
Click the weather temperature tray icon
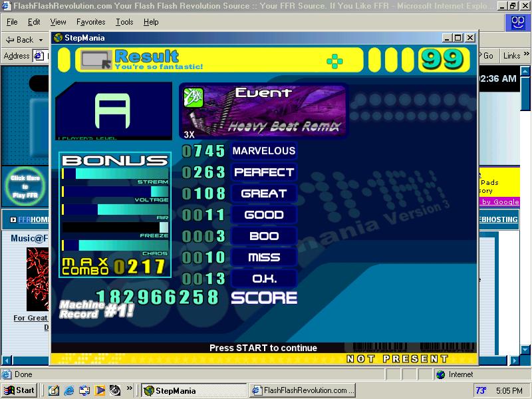click(x=481, y=390)
